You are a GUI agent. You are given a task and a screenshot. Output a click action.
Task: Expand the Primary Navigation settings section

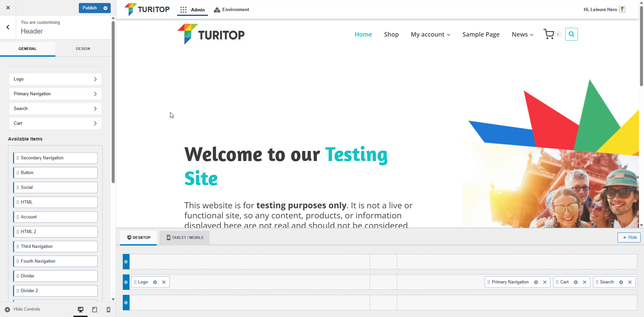click(55, 94)
